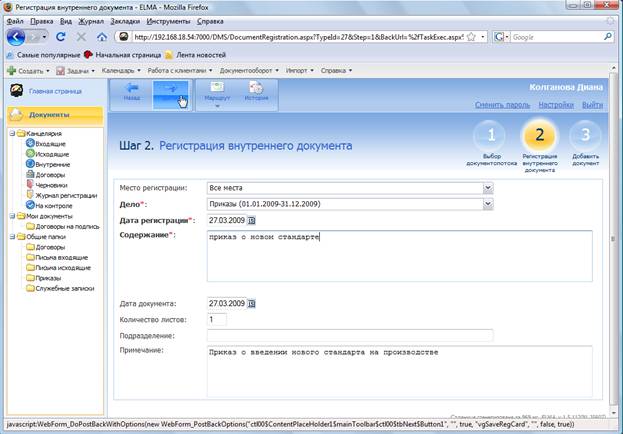This screenshot has height=434, width=623.
Task: Open the 'Календарь' dropdown menu
Action: coord(121,70)
